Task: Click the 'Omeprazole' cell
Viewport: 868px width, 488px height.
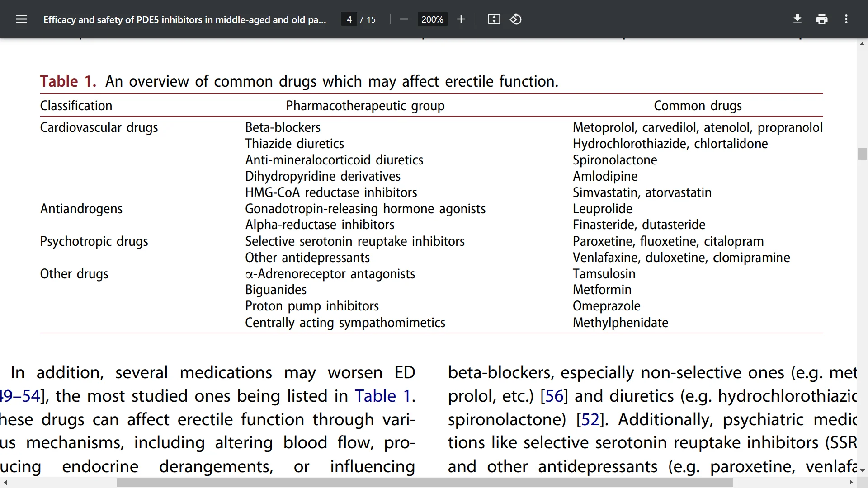Action: [x=607, y=306]
